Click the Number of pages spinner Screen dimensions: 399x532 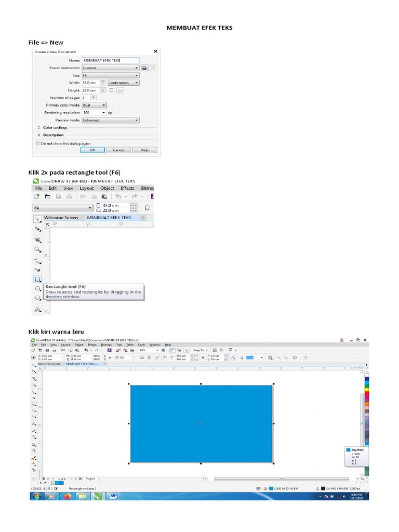[x=94, y=98]
